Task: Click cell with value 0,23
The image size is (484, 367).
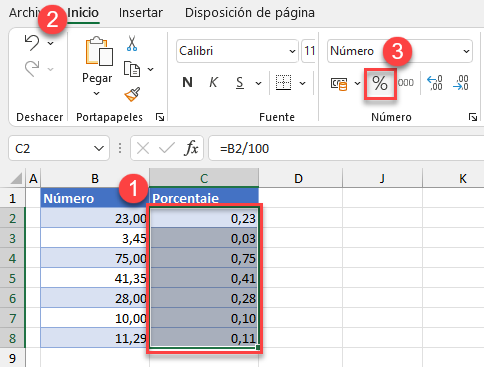Action: [204, 218]
